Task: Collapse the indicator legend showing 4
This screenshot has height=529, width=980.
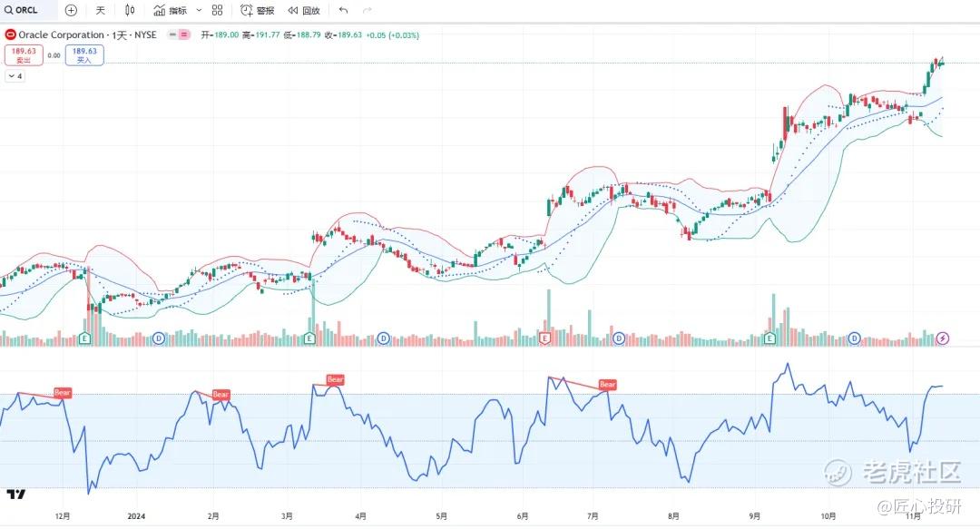Action: (15, 76)
